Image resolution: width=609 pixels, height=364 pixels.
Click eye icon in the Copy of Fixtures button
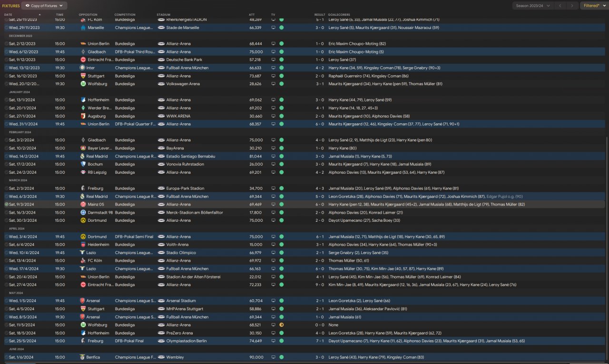28,6
